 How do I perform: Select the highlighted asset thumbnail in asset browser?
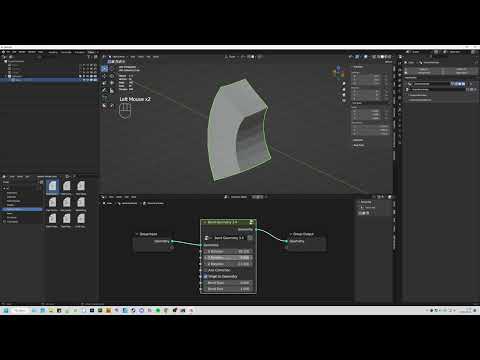[x=52, y=187]
